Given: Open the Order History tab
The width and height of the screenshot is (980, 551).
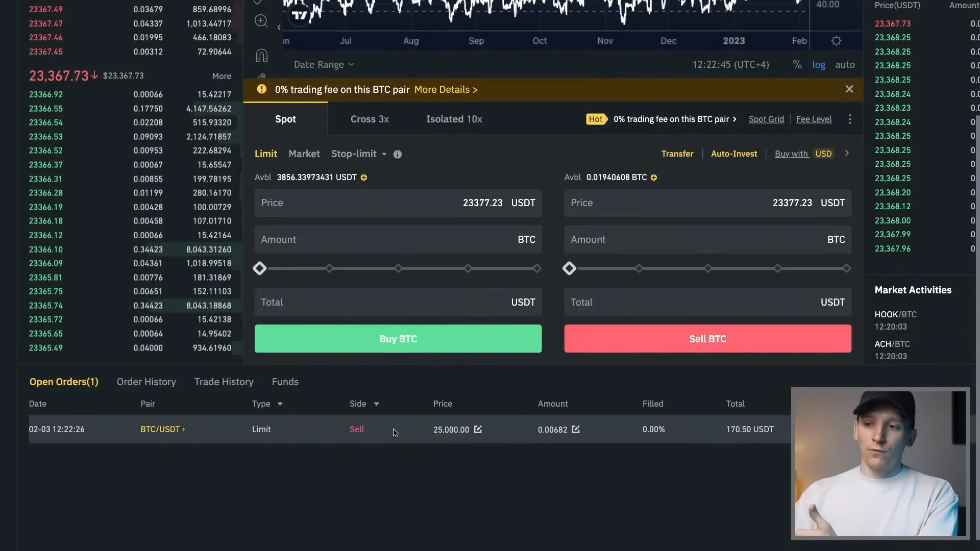Looking at the screenshot, I should pyautogui.click(x=146, y=382).
